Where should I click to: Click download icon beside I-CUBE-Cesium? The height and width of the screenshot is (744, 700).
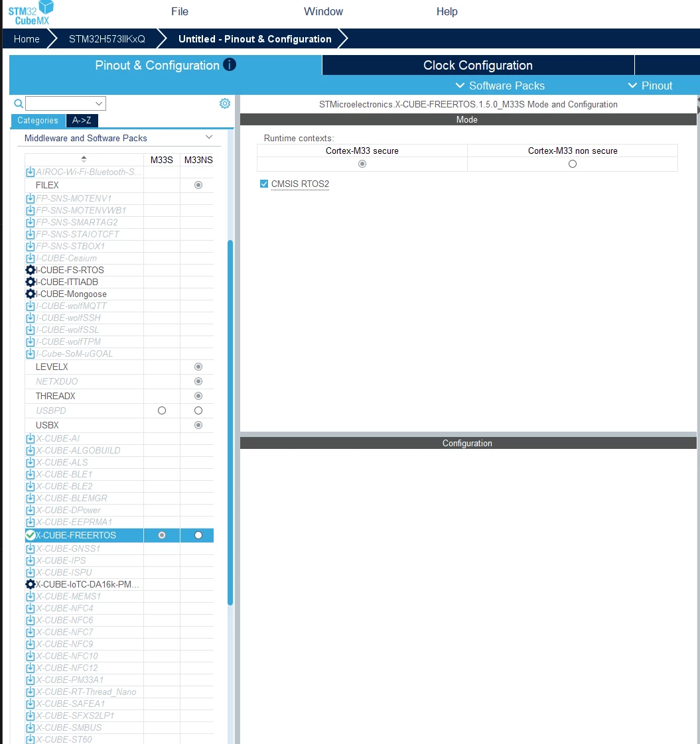point(31,258)
